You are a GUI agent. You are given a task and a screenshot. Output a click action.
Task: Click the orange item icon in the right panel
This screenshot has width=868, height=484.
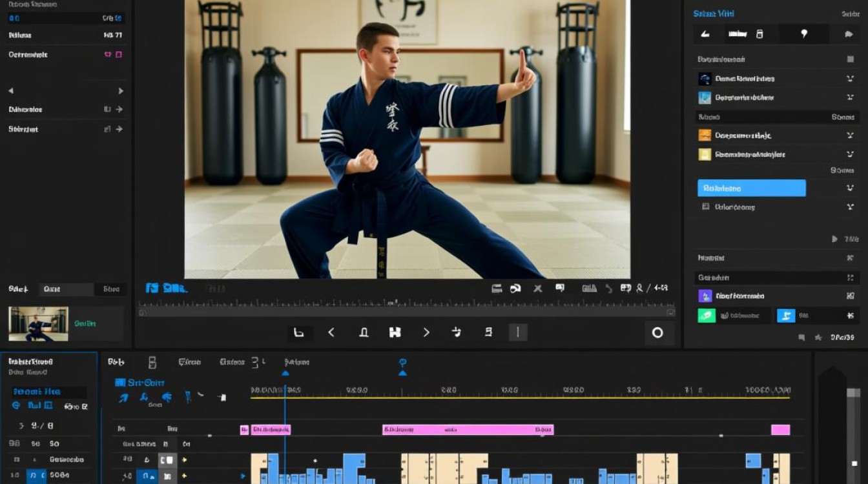click(x=705, y=136)
